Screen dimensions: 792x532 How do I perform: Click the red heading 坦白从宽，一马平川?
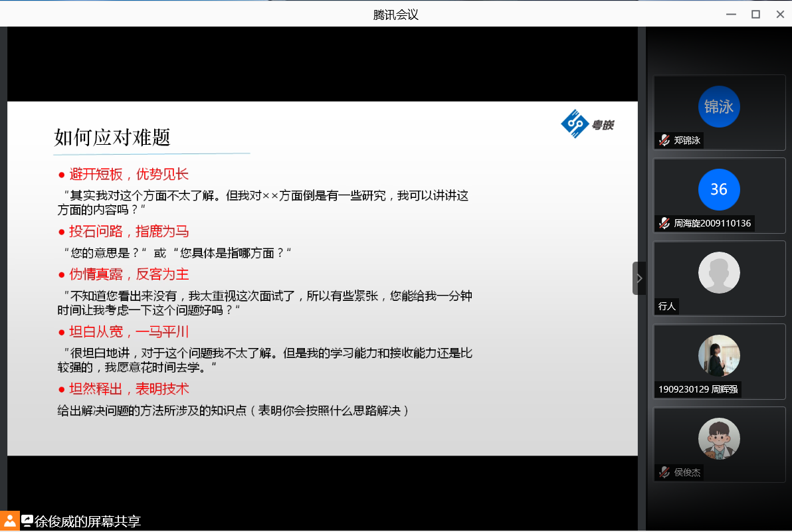(129, 332)
